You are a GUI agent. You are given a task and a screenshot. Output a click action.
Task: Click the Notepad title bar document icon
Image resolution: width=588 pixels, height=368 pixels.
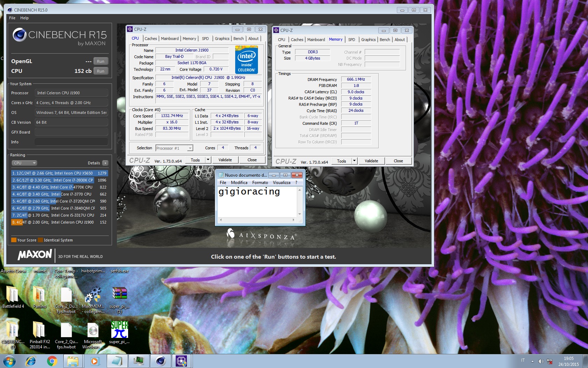click(x=221, y=175)
